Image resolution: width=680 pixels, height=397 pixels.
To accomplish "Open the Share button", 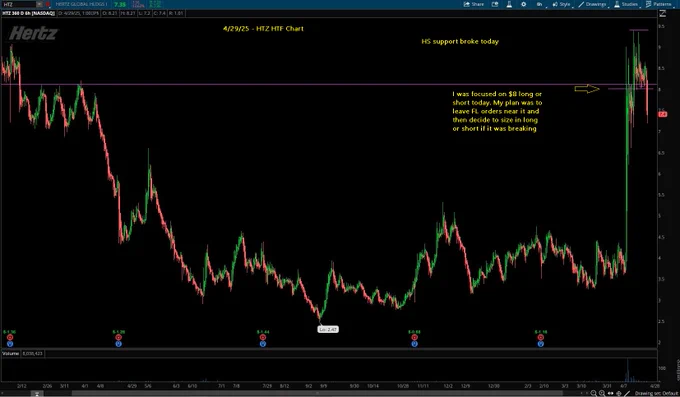I will 474,4.
